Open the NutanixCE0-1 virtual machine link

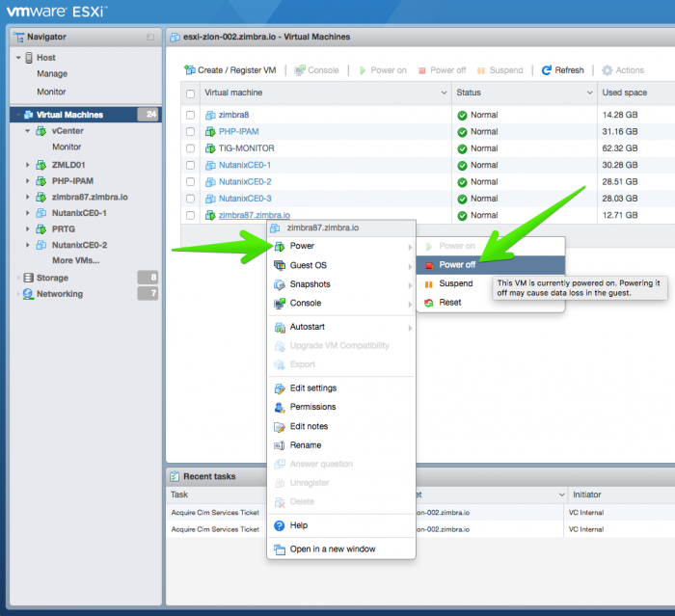coord(245,165)
